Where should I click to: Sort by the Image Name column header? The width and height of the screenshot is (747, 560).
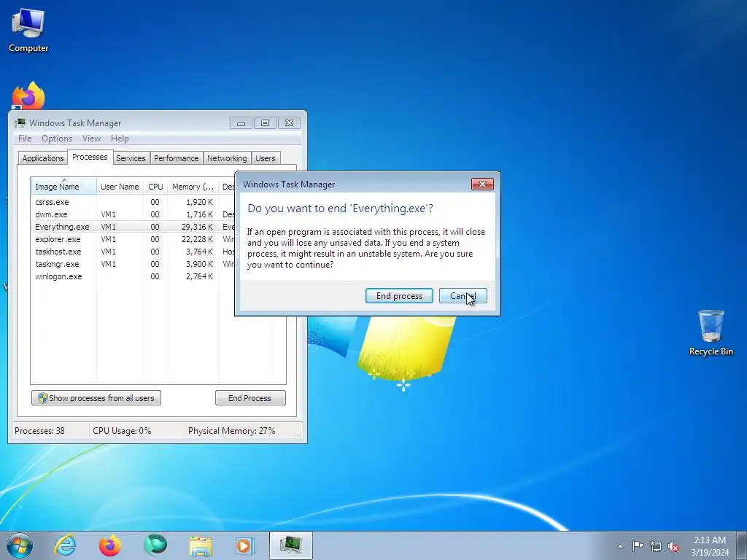tap(64, 187)
